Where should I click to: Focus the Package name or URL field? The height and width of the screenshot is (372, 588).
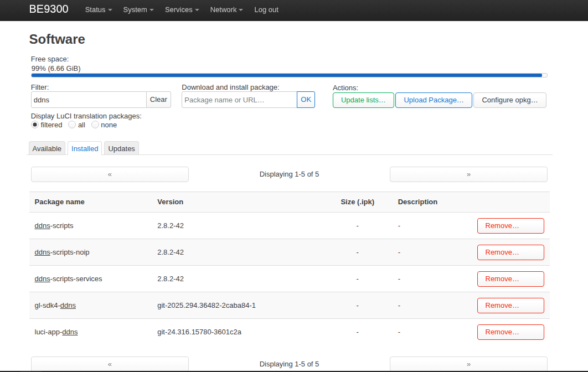(x=239, y=100)
